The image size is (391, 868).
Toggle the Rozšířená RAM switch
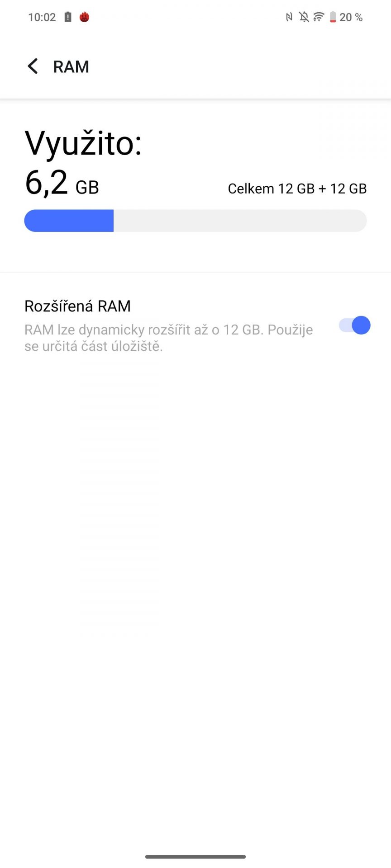pos(355,325)
